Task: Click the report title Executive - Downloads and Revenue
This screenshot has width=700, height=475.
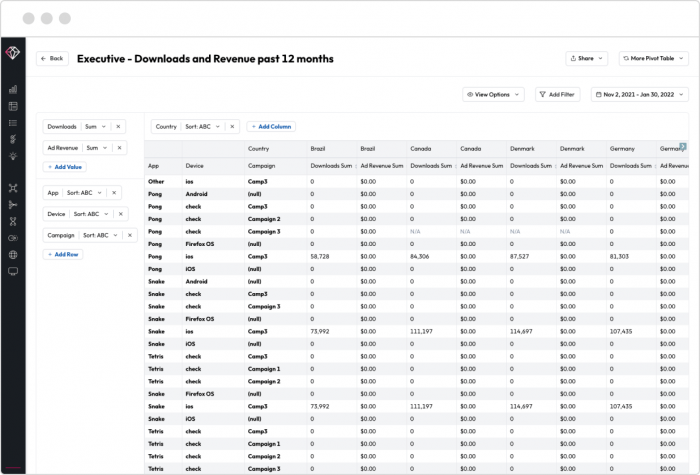Action: click(x=205, y=59)
